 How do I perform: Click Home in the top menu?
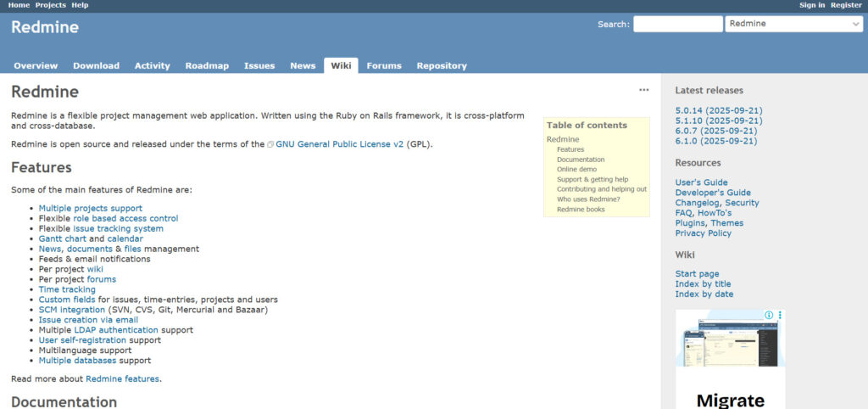[19, 5]
